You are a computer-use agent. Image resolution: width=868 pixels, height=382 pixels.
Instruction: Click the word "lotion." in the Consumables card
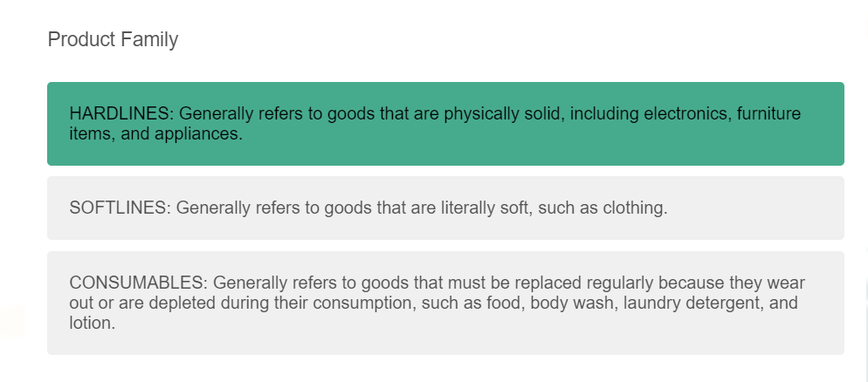coord(93,323)
